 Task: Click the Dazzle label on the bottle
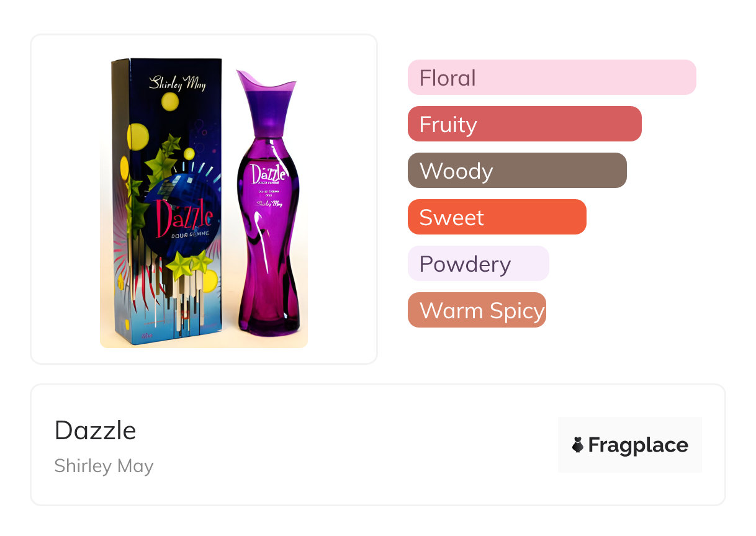[x=268, y=176]
